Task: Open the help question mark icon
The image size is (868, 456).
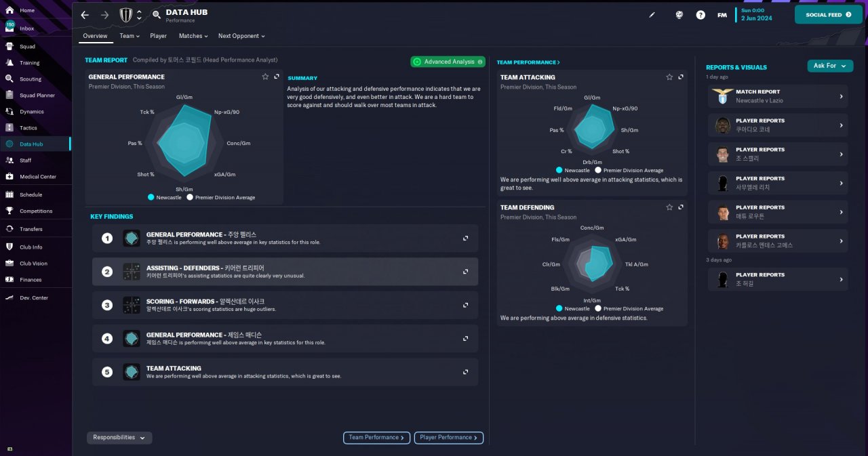Action: tap(701, 15)
